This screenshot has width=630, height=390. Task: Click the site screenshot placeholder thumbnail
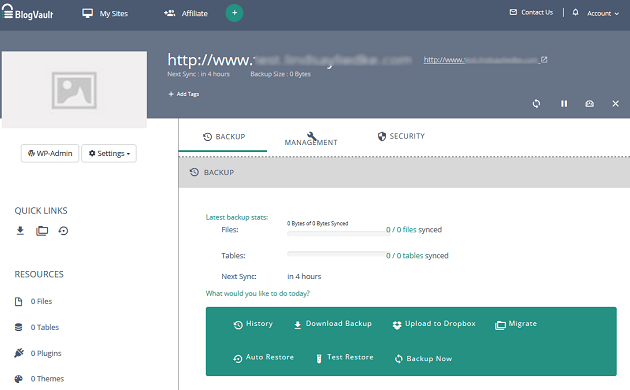pos(74,90)
